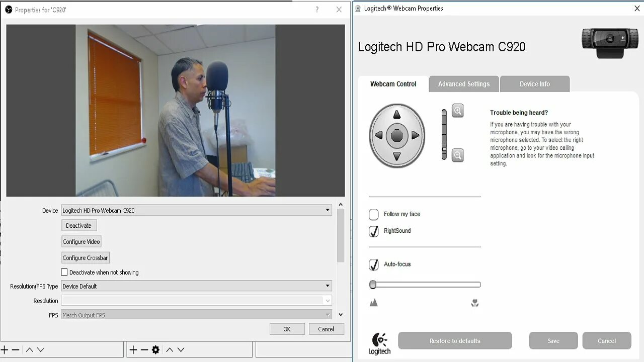The width and height of the screenshot is (644, 362).
Task: Click scroll-down arrow in Properties panel
Action: pos(341,315)
